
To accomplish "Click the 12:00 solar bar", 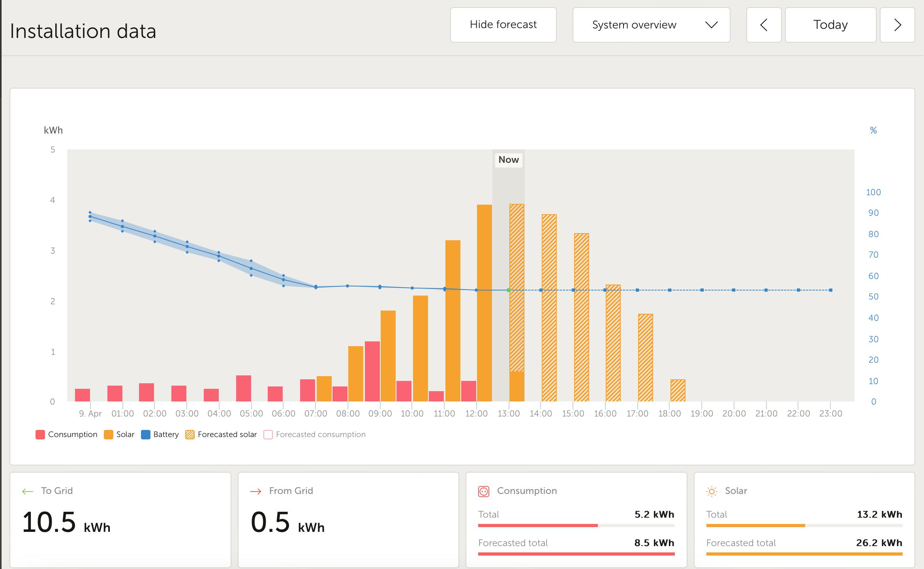I will pyautogui.click(x=485, y=303).
